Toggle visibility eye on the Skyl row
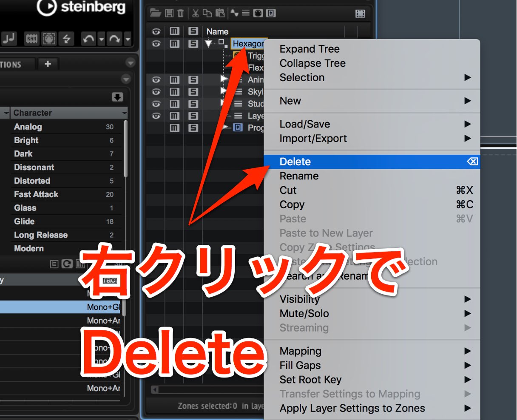 click(x=156, y=92)
